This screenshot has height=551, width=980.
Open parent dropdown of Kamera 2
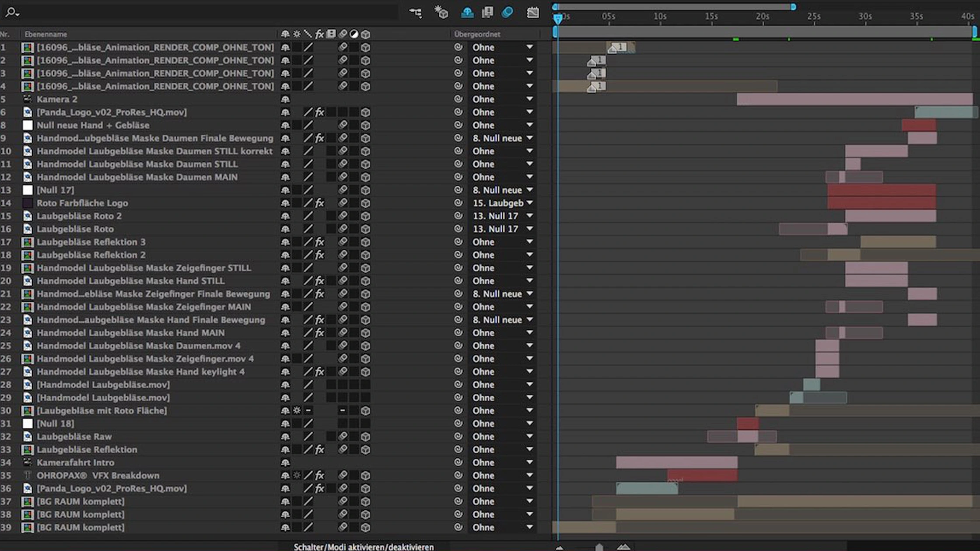click(x=502, y=99)
